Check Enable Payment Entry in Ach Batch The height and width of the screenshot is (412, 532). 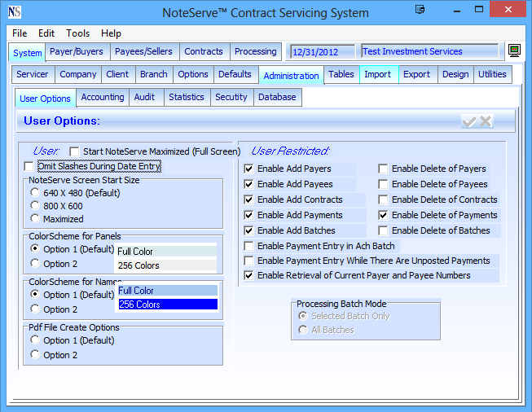tap(249, 246)
